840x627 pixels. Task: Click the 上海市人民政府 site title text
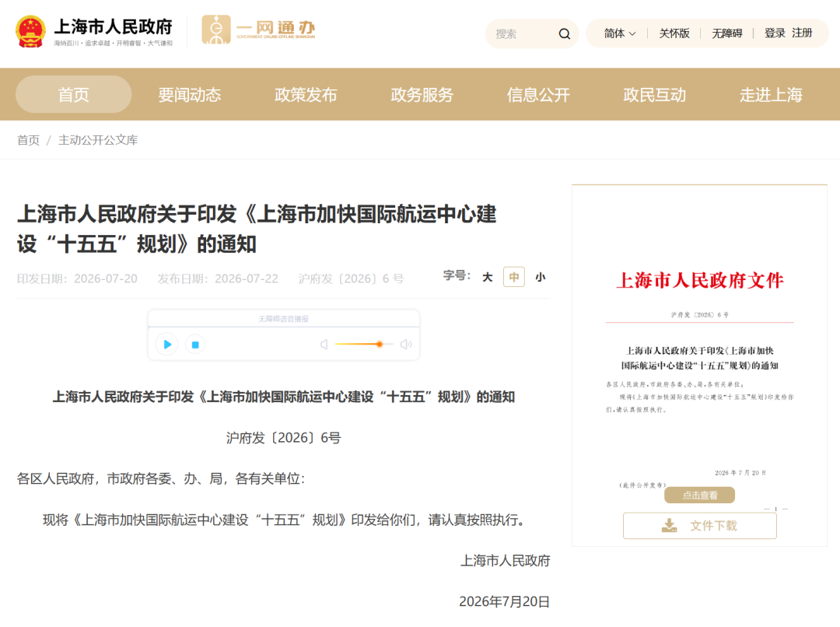113,26
